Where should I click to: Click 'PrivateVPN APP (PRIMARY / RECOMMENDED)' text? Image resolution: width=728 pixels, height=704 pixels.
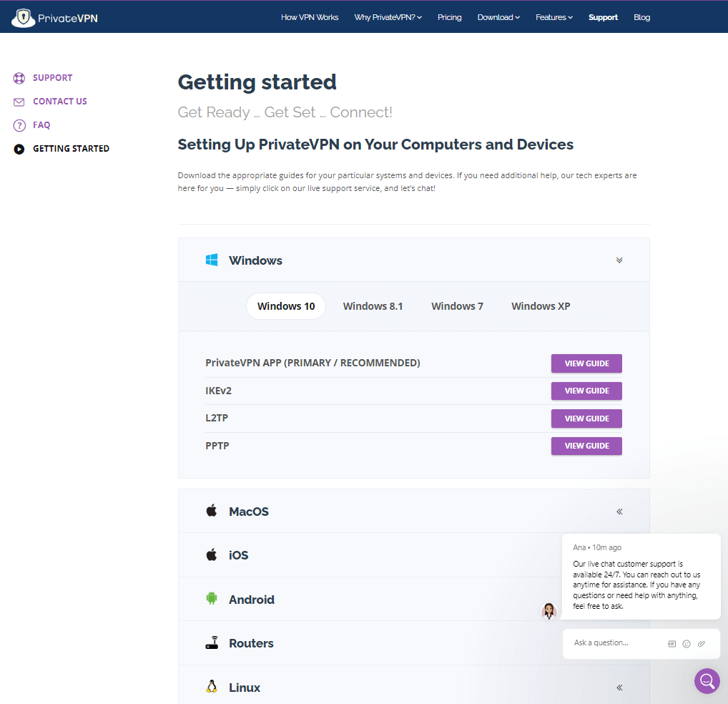(313, 363)
